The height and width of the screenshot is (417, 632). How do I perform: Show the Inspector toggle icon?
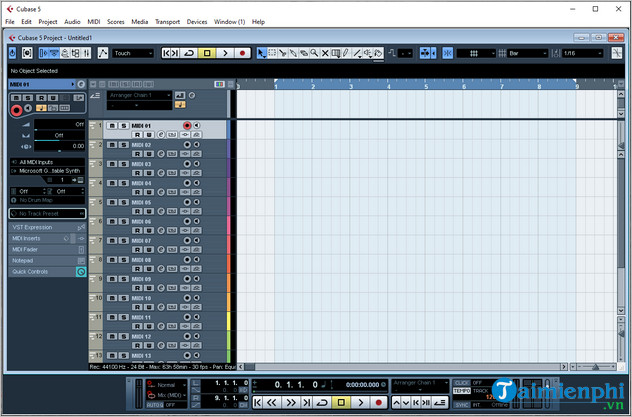(44, 53)
